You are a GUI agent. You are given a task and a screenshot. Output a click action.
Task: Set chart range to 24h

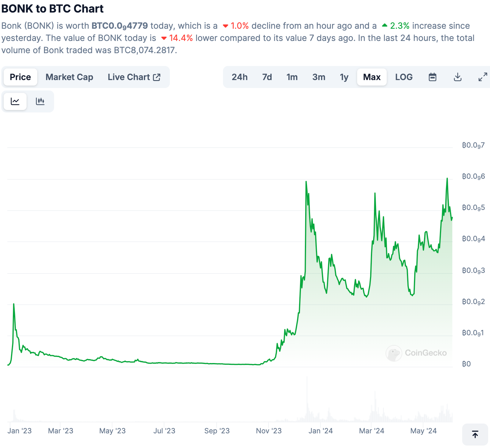240,77
